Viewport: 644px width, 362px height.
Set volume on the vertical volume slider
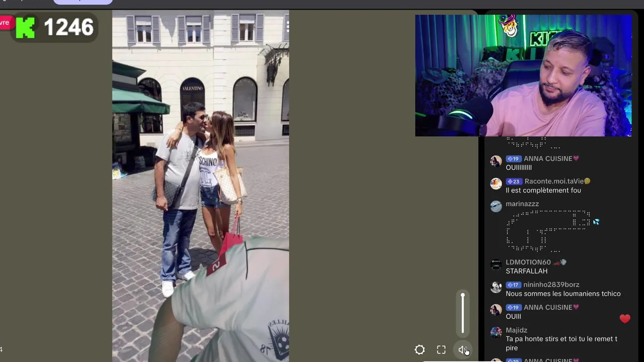pyautogui.click(x=463, y=313)
